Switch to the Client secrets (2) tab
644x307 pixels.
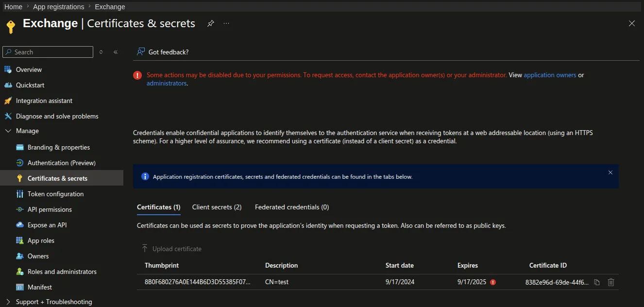[217, 207]
